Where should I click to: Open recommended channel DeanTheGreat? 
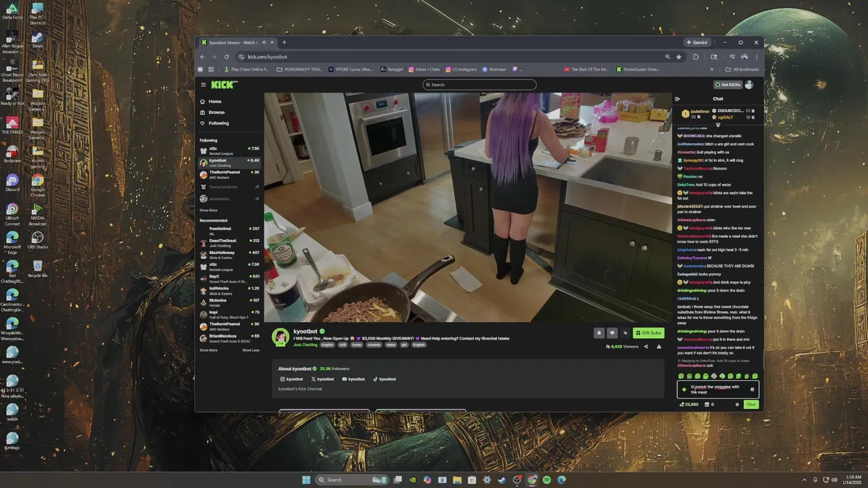click(x=229, y=243)
